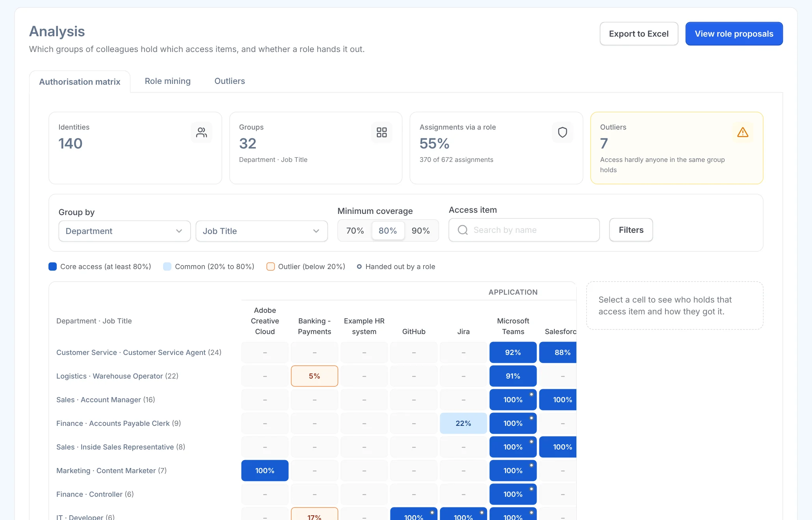Select the 92% Microsoft Teams cell
This screenshot has height=520, width=812.
[513, 353]
